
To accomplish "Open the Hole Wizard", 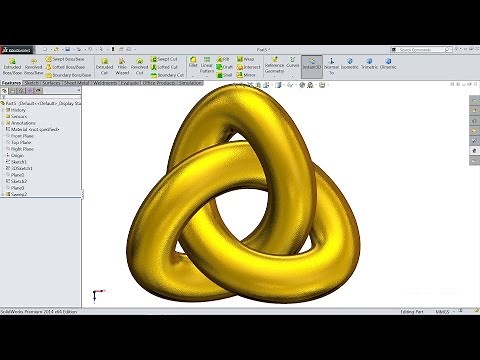I will click(122, 66).
